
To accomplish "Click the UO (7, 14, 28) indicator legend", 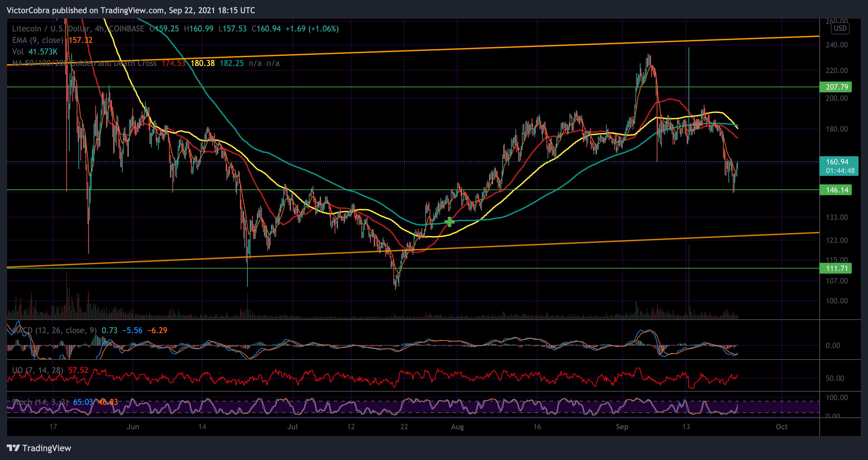I will pyautogui.click(x=38, y=370).
